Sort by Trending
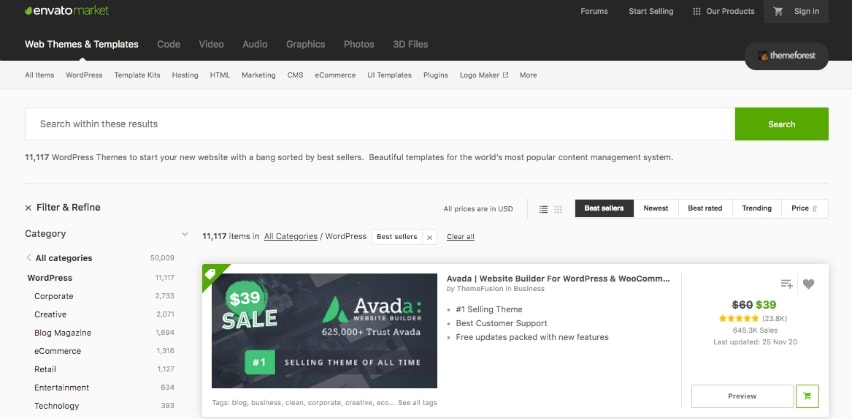The height and width of the screenshot is (419, 852). 756,208
